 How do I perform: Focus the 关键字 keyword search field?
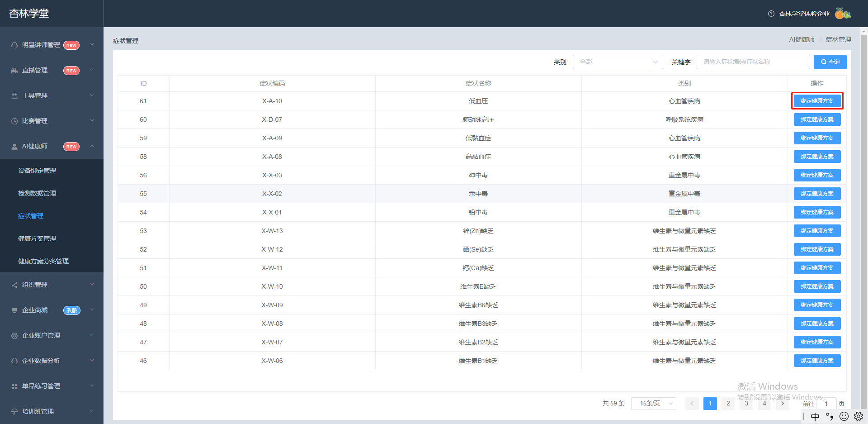(x=753, y=62)
